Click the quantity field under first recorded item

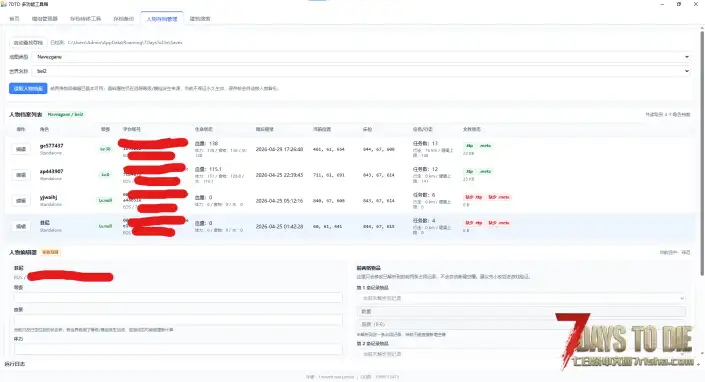click(521, 311)
